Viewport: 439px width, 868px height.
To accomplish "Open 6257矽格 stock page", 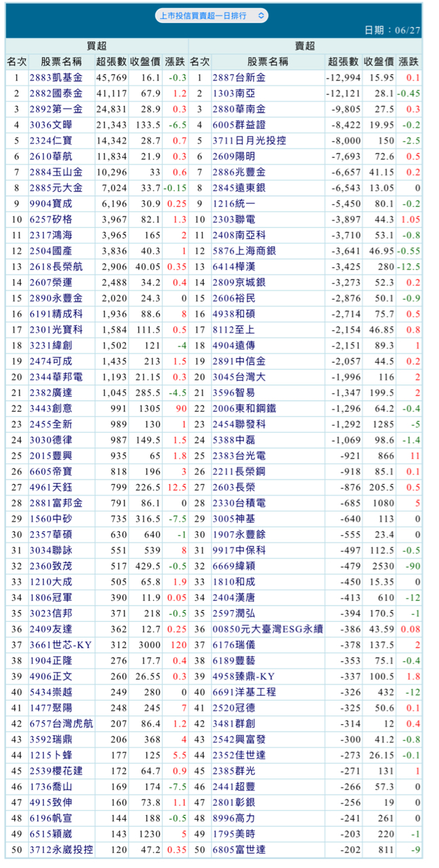I will tap(51, 219).
